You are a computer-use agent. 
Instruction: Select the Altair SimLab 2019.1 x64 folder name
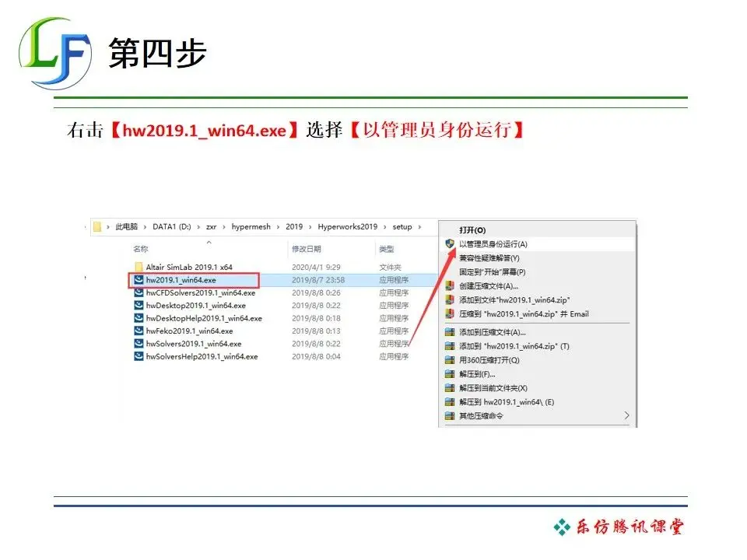point(189,267)
